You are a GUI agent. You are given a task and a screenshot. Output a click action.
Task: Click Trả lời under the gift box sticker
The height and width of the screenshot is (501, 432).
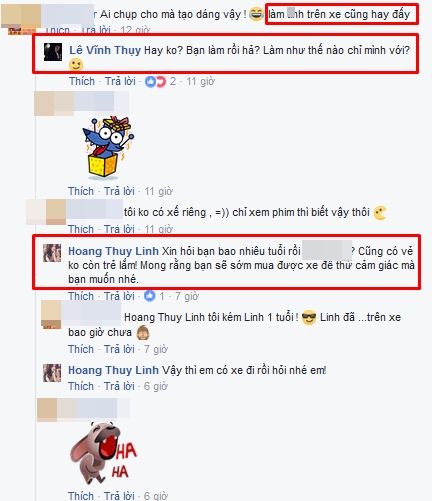[x=119, y=191]
